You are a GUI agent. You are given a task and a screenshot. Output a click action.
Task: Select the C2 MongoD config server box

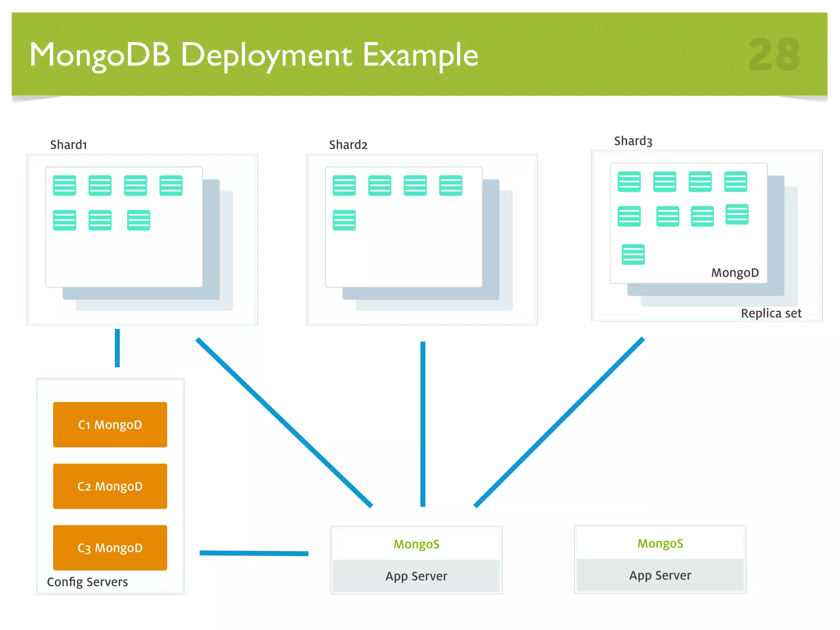point(110,486)
